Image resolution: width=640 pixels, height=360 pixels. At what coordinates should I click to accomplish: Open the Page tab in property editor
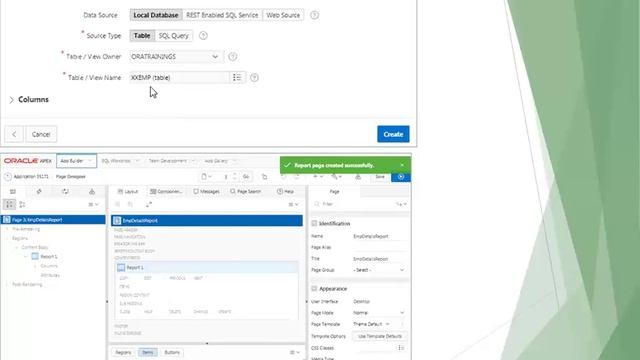(334, 191)
